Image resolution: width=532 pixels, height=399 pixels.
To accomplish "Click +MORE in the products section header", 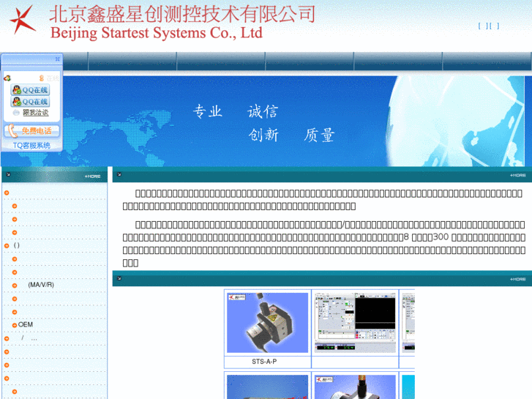I will (518, 279).
